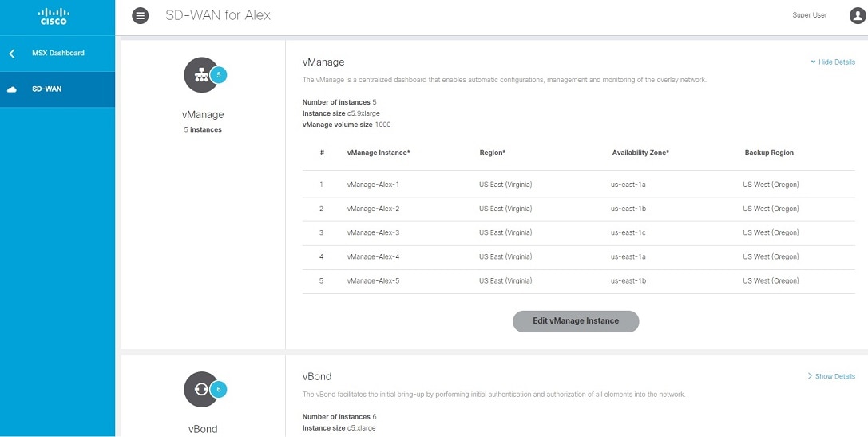
Task: Select the vManage-Alex-2 row name
Action: point(373,209)
